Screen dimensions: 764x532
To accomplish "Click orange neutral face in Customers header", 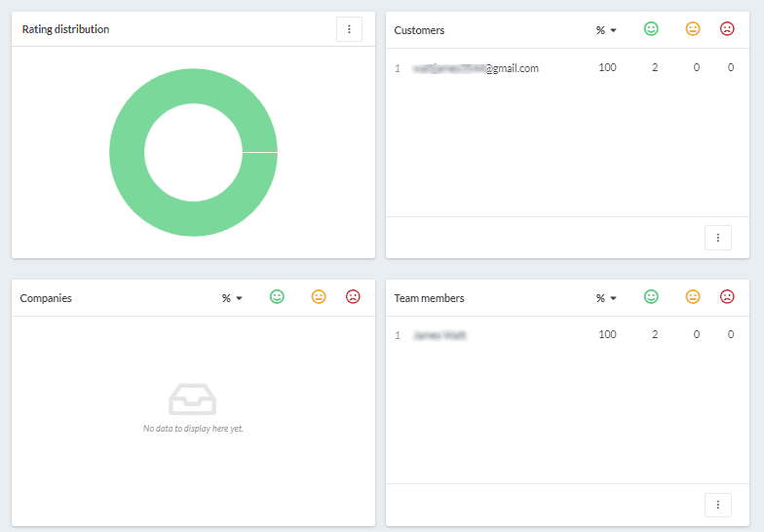I will coord(693,29).
